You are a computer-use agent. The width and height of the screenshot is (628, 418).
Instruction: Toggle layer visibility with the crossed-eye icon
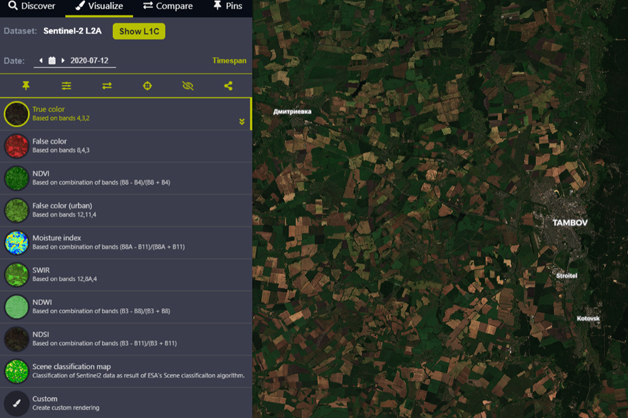point(188,86)
